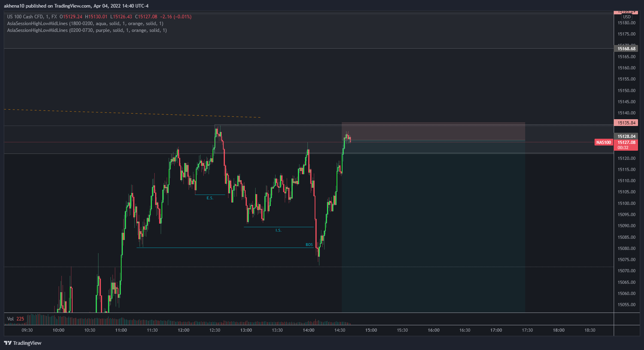The image size is (644, 350).
Task: Click the 15:30 time axis label
Action: click(402, 330)
